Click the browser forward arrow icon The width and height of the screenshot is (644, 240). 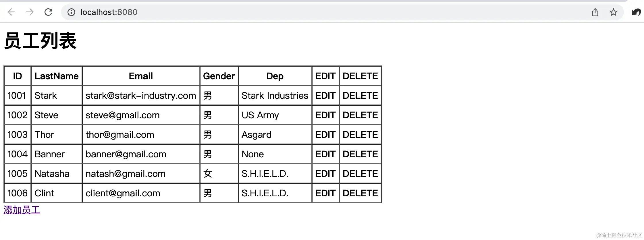click(30, 12)
